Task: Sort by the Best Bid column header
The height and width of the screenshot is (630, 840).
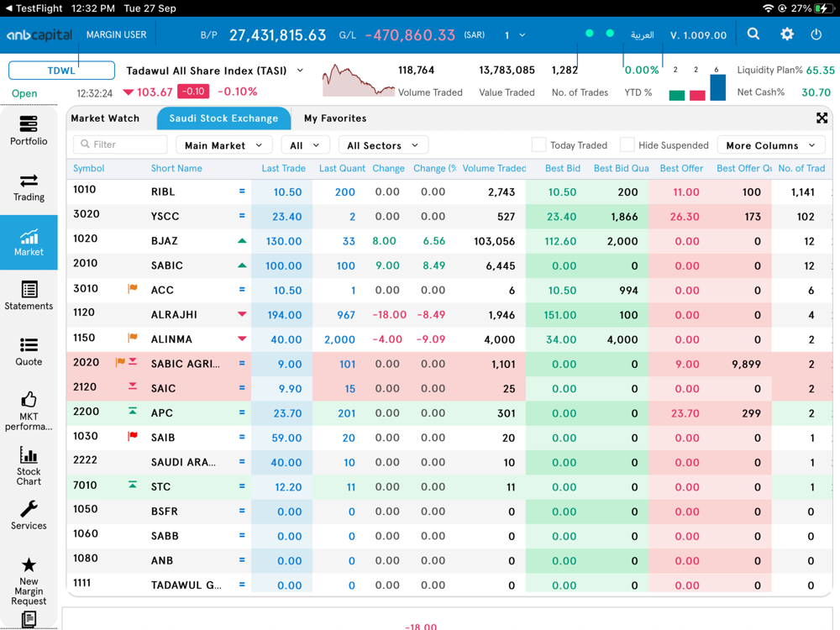Action: click(563, 168)
